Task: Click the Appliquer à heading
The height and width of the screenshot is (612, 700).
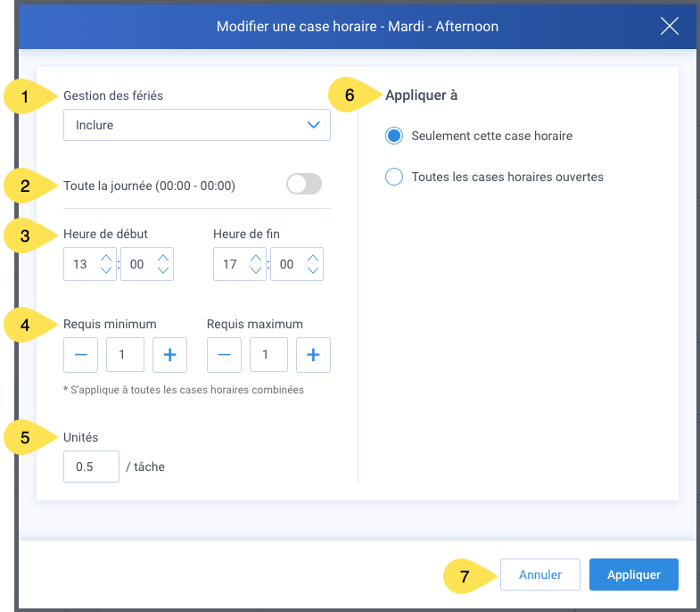Action: tap(422, 95)
